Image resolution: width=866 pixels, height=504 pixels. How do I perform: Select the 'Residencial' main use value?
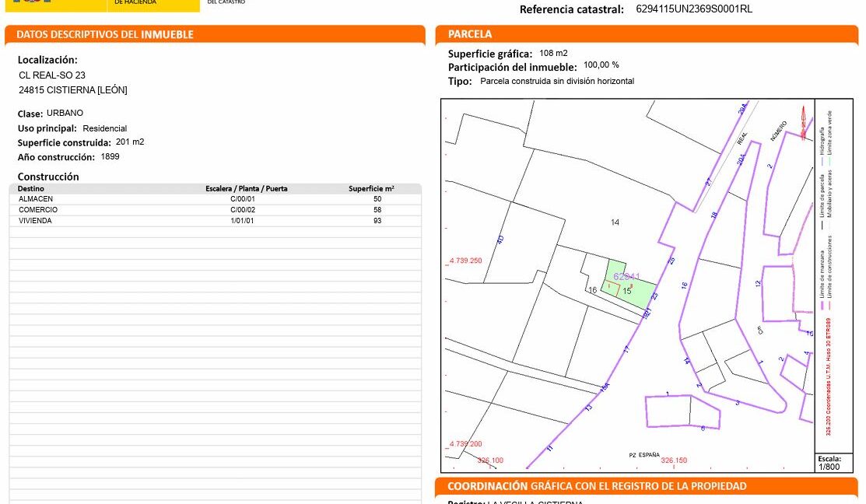click(x=104, y=128)
